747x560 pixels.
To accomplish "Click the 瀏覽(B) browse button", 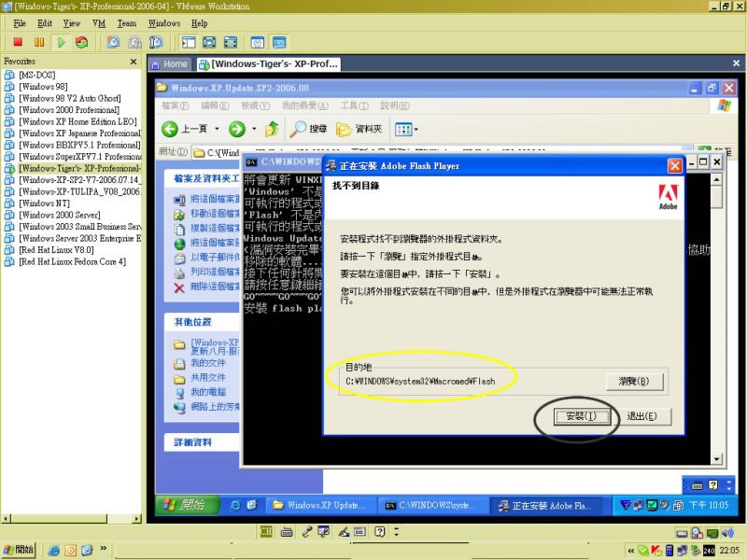I will coord(634,382).
